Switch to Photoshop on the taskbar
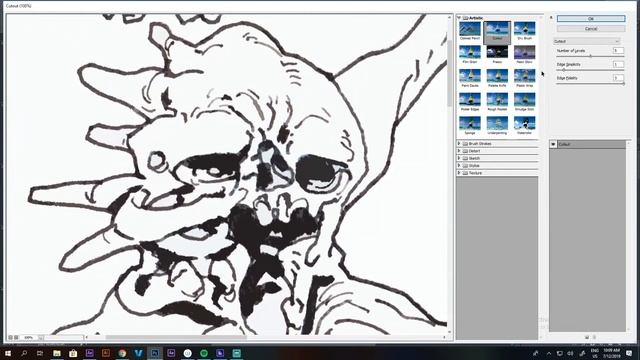Screen dimensions: 640x360 pyautogui.click(x=155, y=353)
